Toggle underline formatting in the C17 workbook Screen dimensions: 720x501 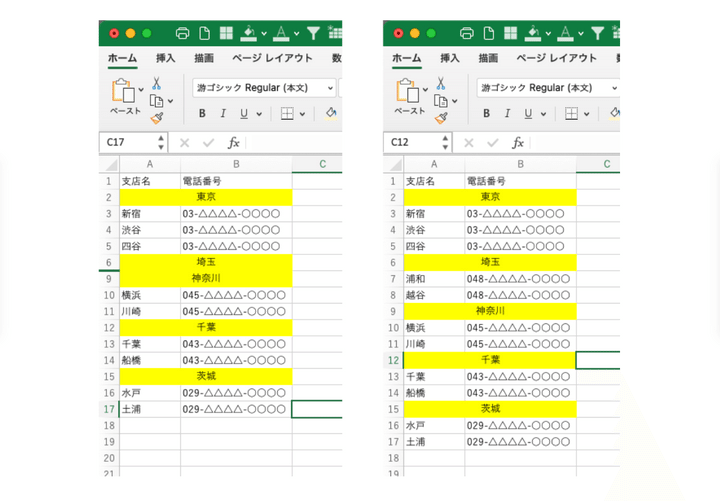coord(243,114)
